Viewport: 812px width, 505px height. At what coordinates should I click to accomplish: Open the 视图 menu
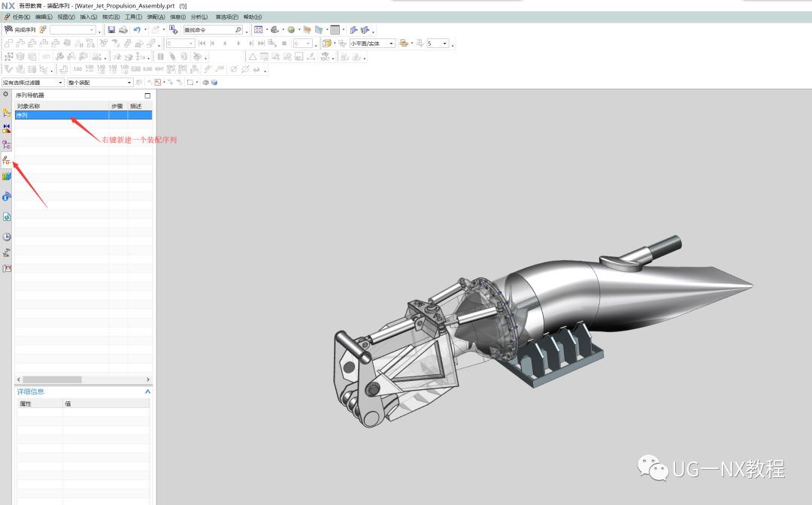[65, 17]
